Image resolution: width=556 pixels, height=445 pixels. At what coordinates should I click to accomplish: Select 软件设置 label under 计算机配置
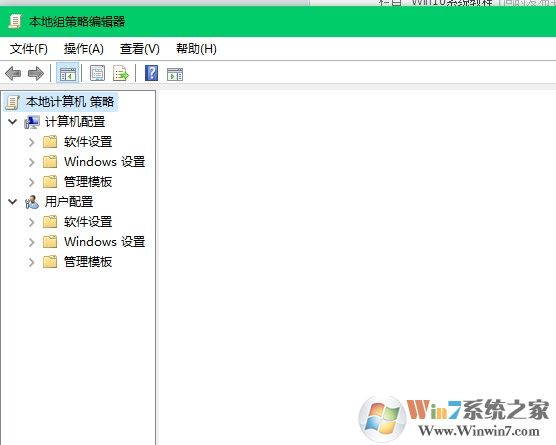click(x=88, y=142)
